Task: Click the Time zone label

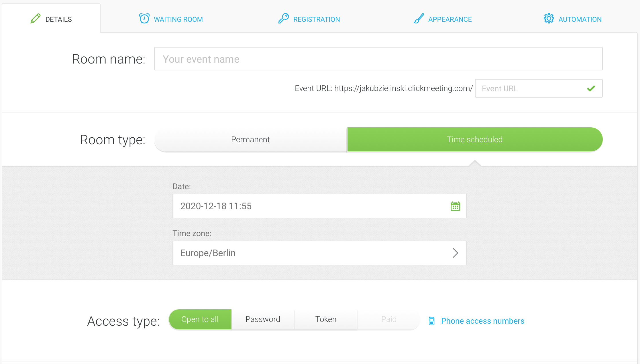Action: click(192, 234)
